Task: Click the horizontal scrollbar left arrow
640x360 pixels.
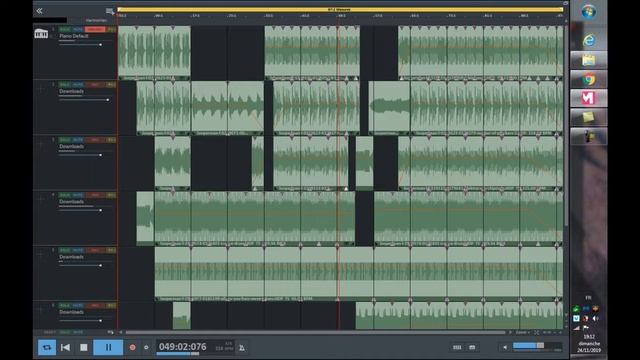Action: click(x=120, y=332)
